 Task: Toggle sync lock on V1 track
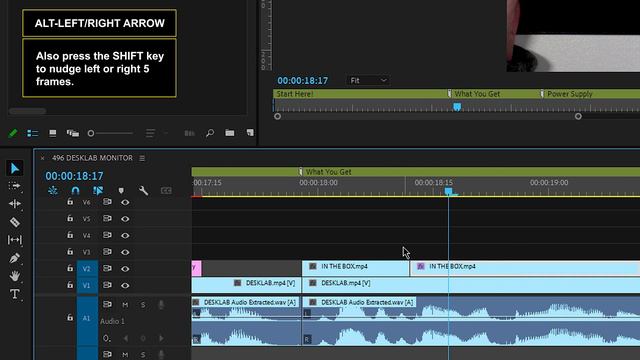click(x=107, y=285)
